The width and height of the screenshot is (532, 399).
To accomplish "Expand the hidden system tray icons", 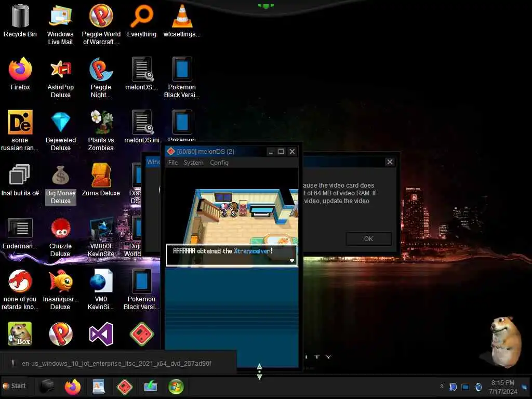I will (442, 387).
